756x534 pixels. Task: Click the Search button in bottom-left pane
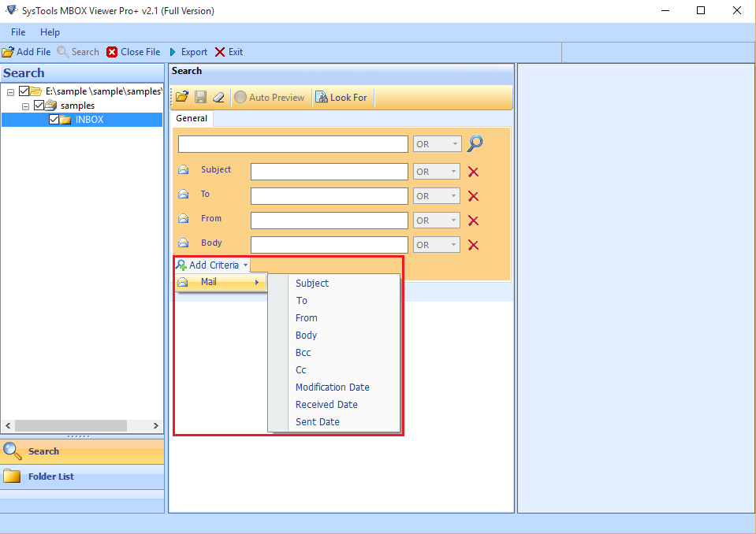[82, 451]
